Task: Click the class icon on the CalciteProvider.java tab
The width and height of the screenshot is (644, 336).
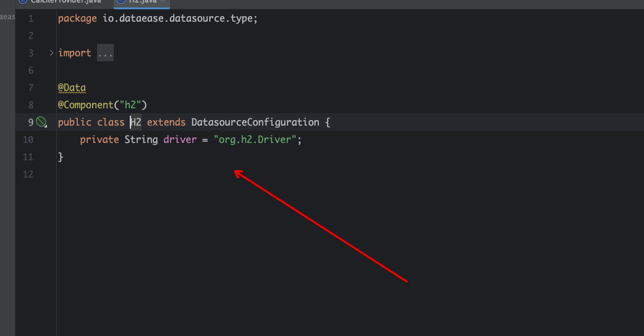Action: 23,2
